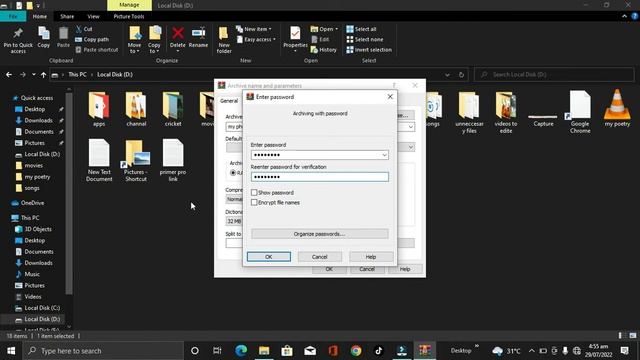The height and width of the screenshot is (360, 640).
Task: Open the cricket folder
Action: pyautogui.click(x=173, y=109)
